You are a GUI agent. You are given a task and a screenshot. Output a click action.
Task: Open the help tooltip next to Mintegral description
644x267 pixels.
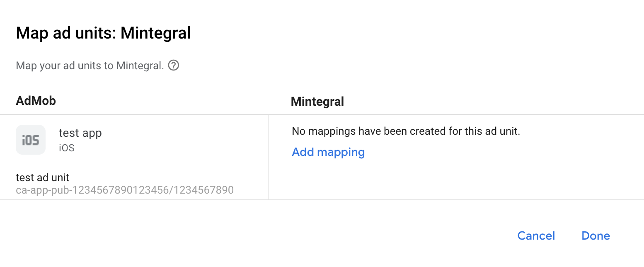click(174, 65)
